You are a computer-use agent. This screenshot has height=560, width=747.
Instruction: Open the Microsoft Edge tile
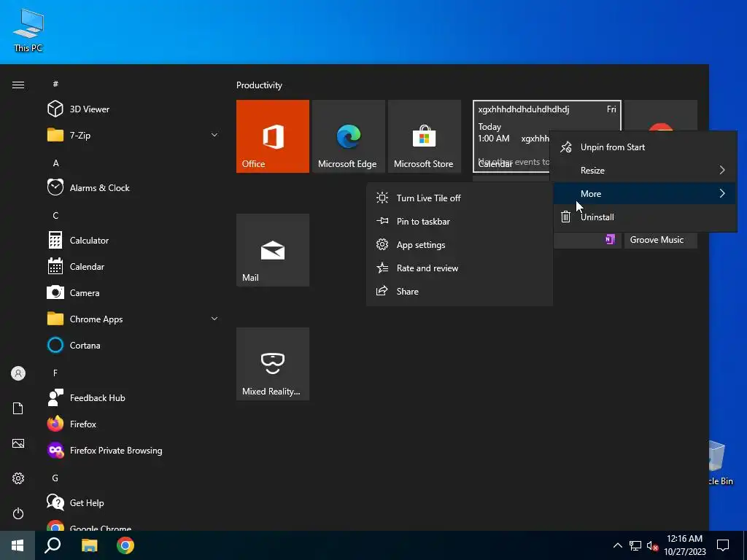coord(348,136)
